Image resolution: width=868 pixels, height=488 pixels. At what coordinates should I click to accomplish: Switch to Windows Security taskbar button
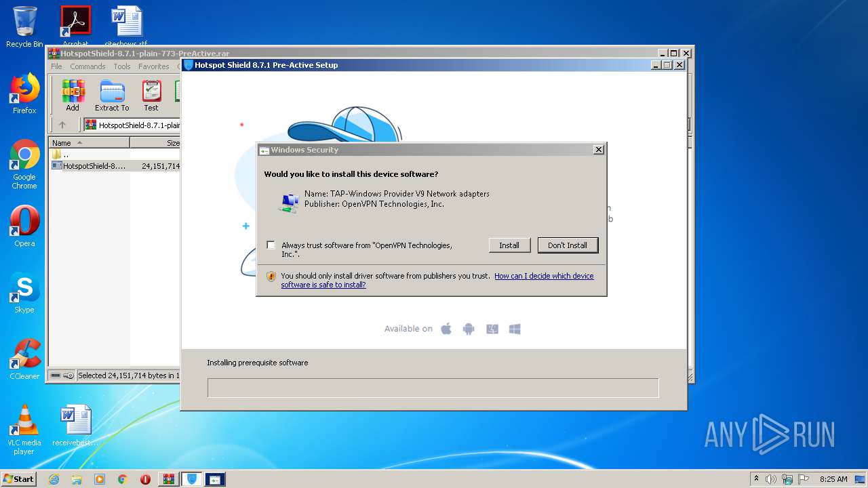point(215,479)
